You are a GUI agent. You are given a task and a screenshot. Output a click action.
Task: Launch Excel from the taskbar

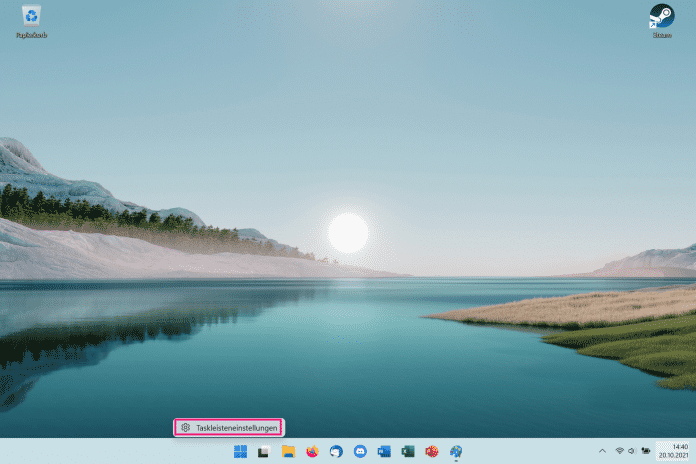[x=408, y=452]
